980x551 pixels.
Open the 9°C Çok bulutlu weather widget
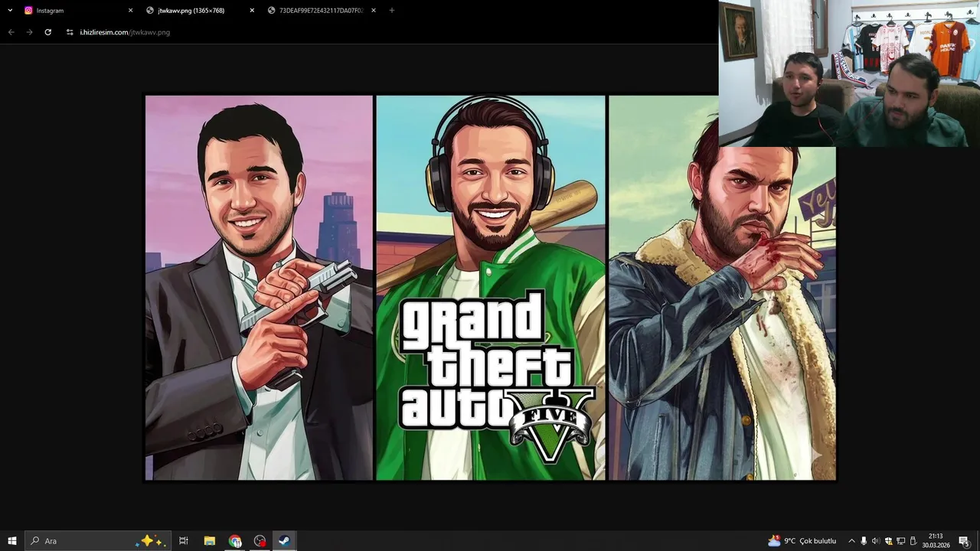click(x=802, y=541)
